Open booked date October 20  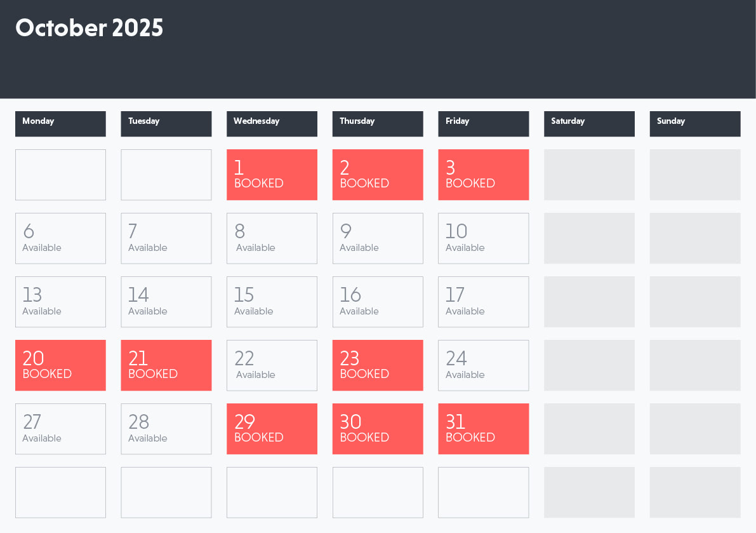[x=60, y=365]
